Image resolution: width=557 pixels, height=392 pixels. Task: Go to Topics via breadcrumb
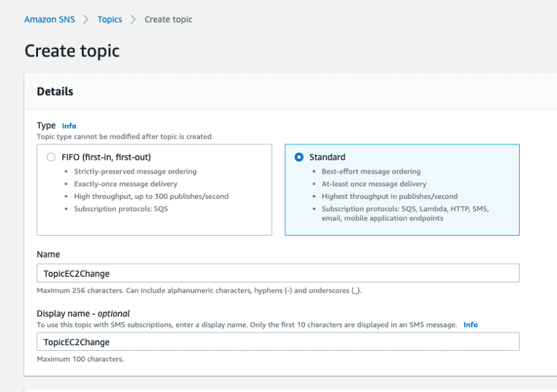110,19
